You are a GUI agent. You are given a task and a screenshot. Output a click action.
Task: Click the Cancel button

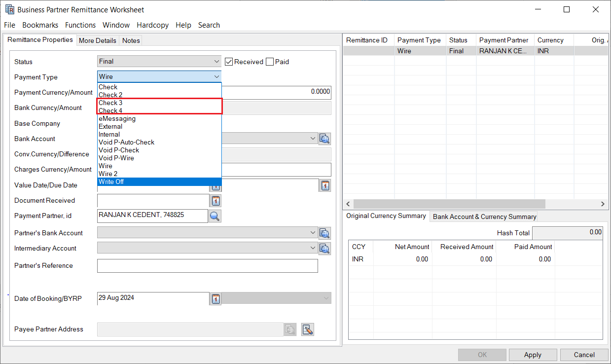[x=584, y=355]
